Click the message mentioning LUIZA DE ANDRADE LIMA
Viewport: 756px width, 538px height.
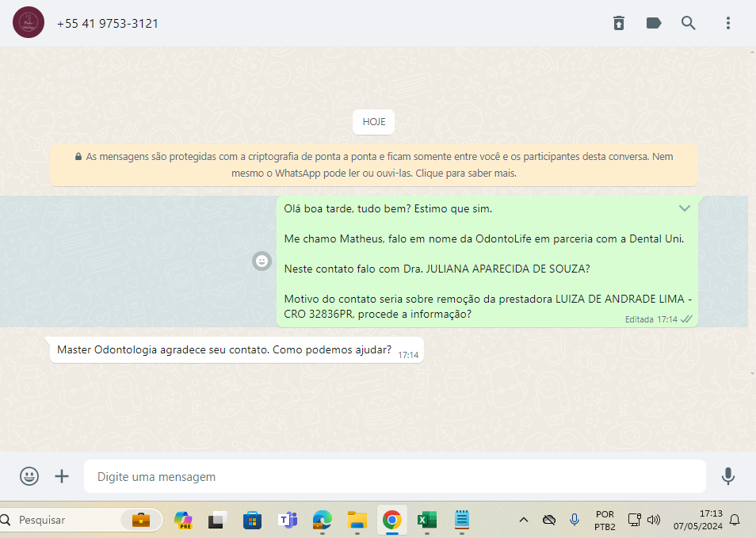(x=488, y=307)
